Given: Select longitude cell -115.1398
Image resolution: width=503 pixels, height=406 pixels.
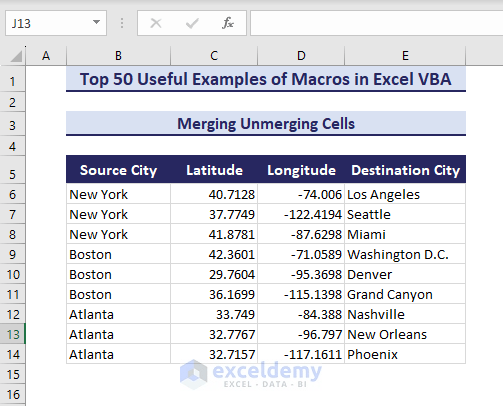Looking at the screenshot, I should (x=301, y=294).
